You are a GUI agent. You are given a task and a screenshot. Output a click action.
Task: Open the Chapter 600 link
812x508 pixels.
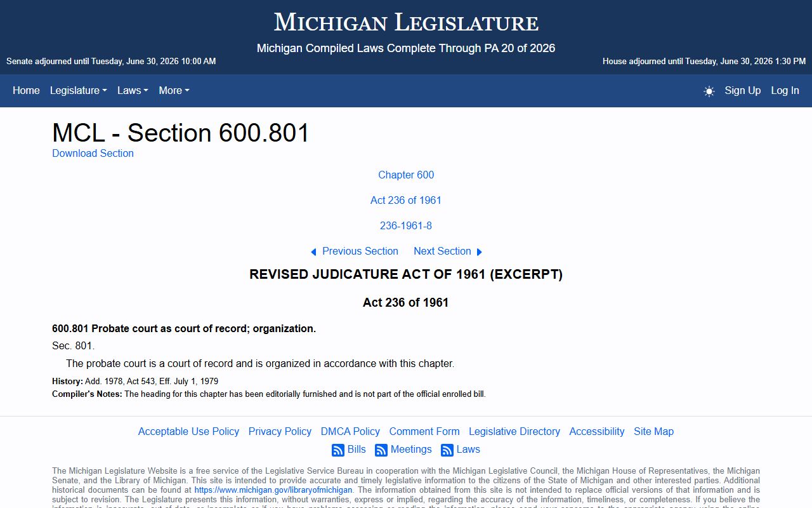[406, 175]
